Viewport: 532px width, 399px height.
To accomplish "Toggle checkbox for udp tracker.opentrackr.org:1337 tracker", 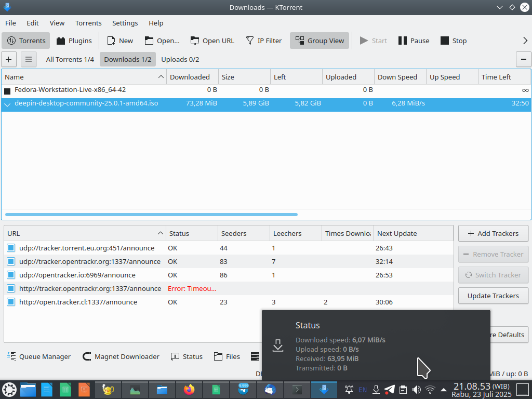I will coord(11,262).
